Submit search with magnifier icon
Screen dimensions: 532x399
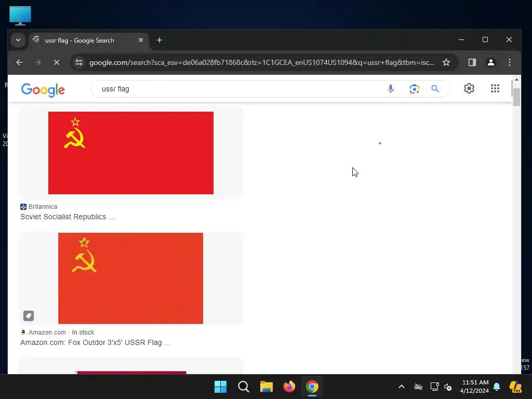coord(435,89)
